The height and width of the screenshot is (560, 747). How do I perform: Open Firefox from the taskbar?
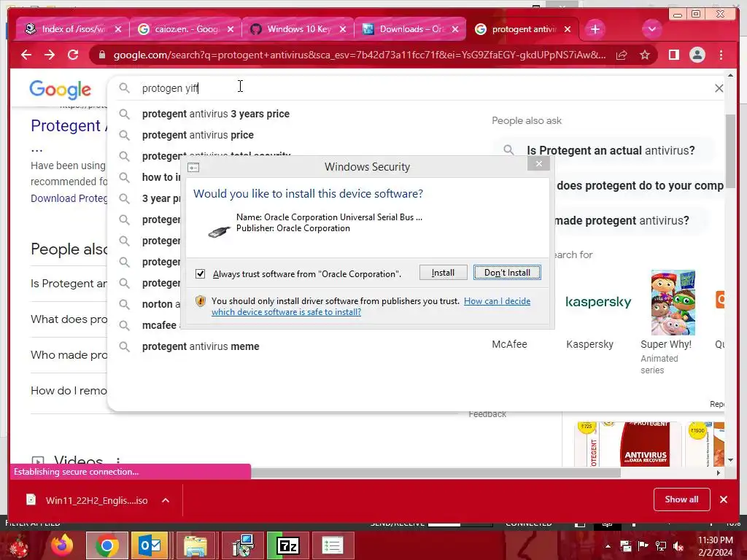coord(63,545)
